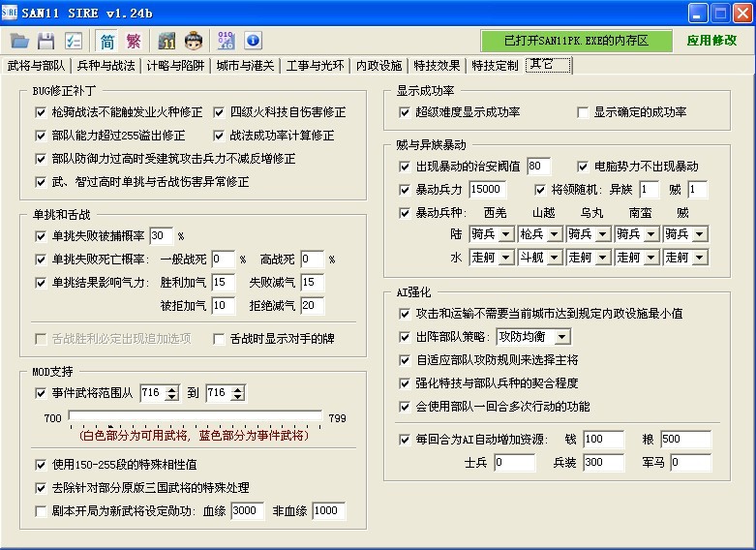Click the binary 010 data icon
756x550 pixels.
(227, 41)
